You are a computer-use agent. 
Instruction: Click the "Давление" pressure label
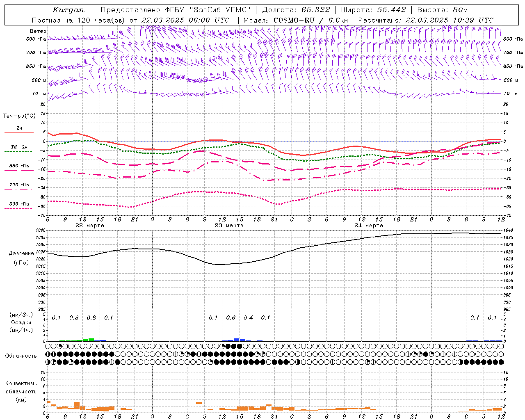pyautogui.click(x=21, y=253)
